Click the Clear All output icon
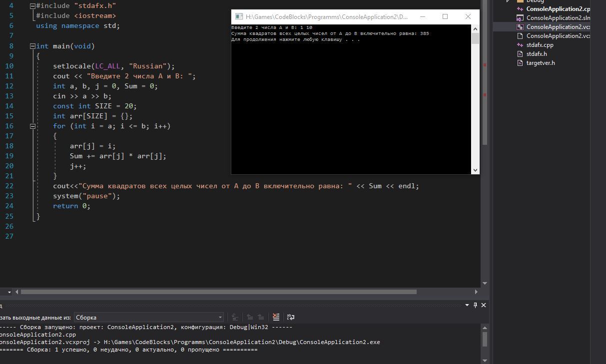The height and width of the screenshot is (364, 606). (276, 317)
